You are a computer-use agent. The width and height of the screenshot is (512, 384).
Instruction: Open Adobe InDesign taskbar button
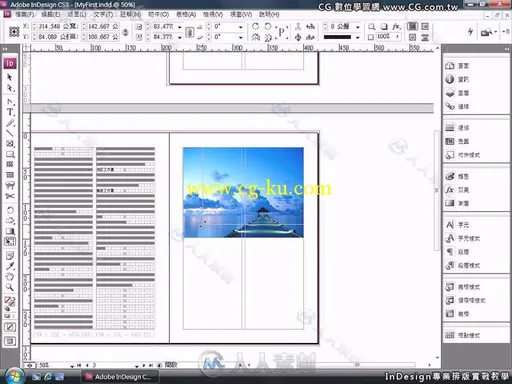coord(119,377)
